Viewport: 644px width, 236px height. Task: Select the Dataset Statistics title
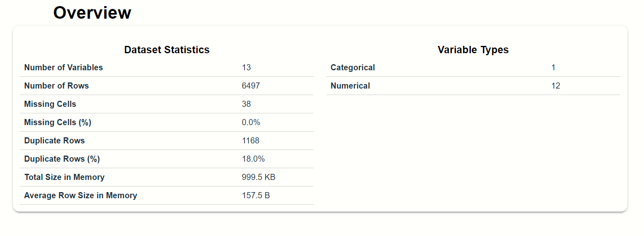click(x=167, y=50)
